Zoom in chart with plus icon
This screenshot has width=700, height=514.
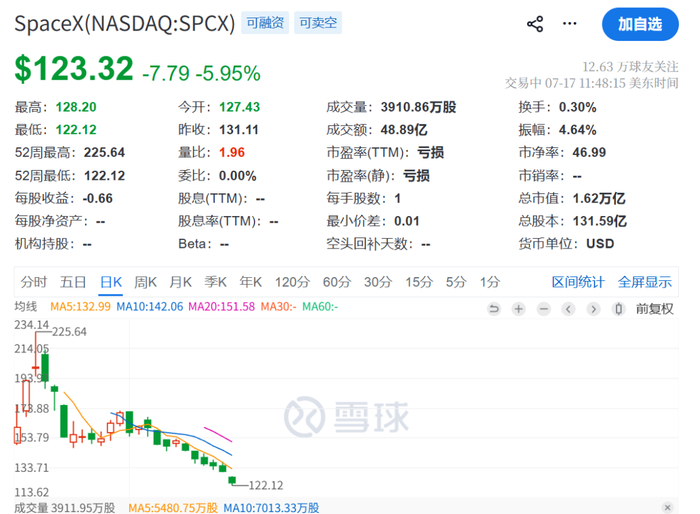click(519, 309)
